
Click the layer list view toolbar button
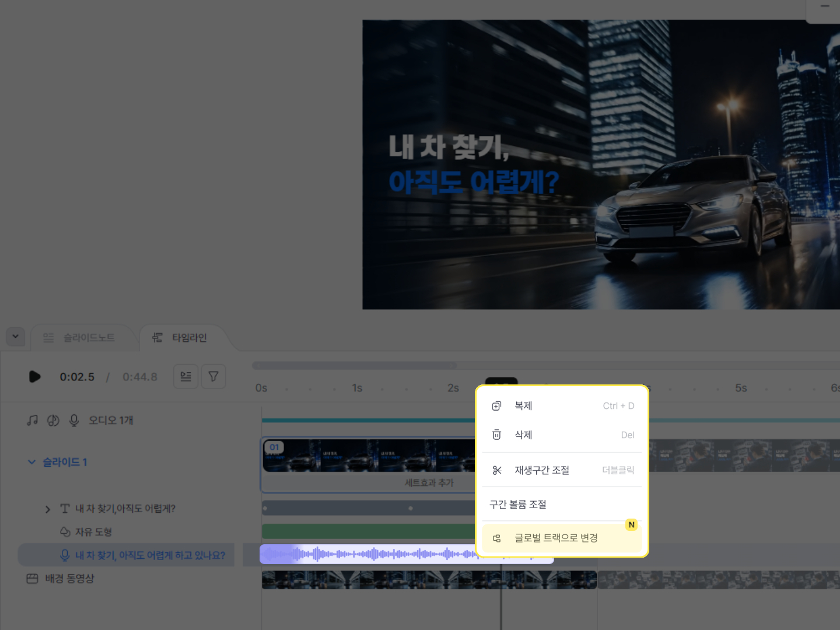tap(185, 377)
